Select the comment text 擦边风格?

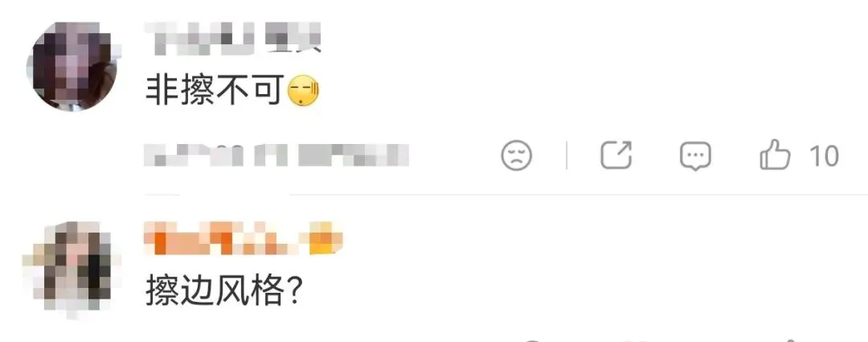(x=223, y=290)
